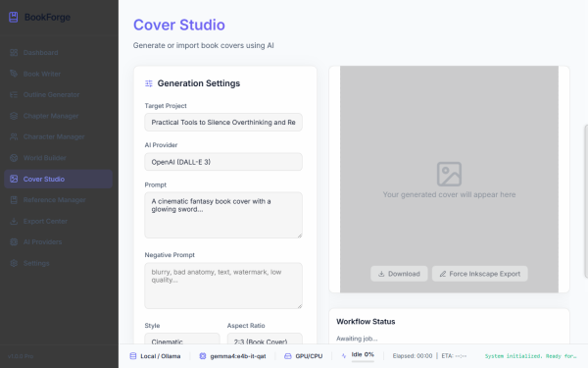Click the chip icon beside gemma4 model
This screenshot has height=368, width=588.
203,356
